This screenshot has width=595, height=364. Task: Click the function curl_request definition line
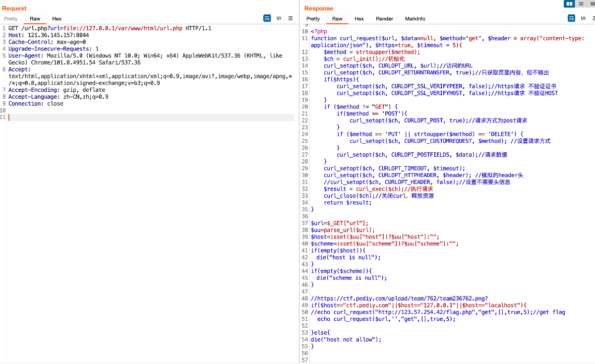(x=447, y=42)
